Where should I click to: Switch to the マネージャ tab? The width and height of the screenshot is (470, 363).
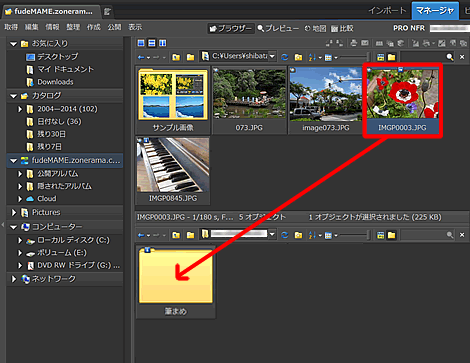435,11
